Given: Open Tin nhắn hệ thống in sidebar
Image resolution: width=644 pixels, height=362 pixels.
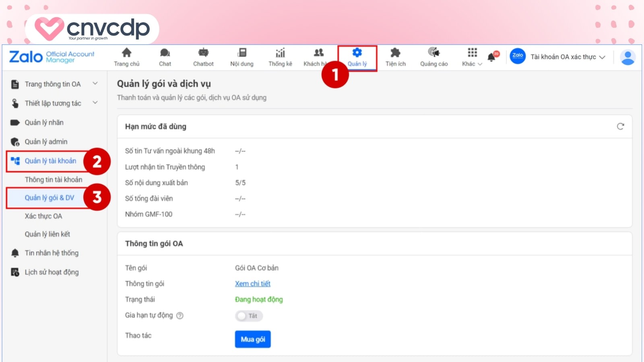Looking at the screenshot, I should click(52, 253).
